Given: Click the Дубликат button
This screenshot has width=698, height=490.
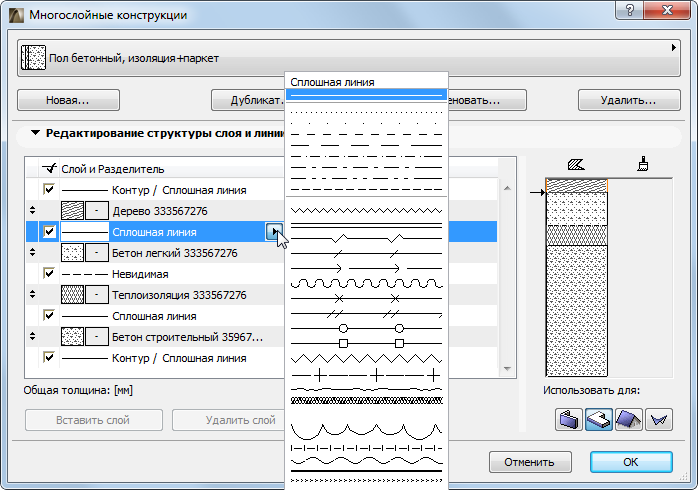Looking at the screenshot, I should click(248, 100).
